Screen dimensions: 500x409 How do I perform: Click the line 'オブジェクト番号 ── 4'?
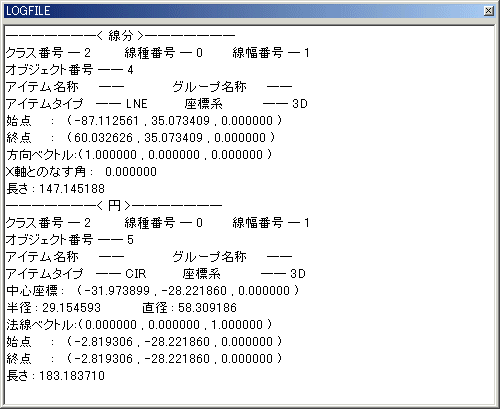[x=70, y=70]
